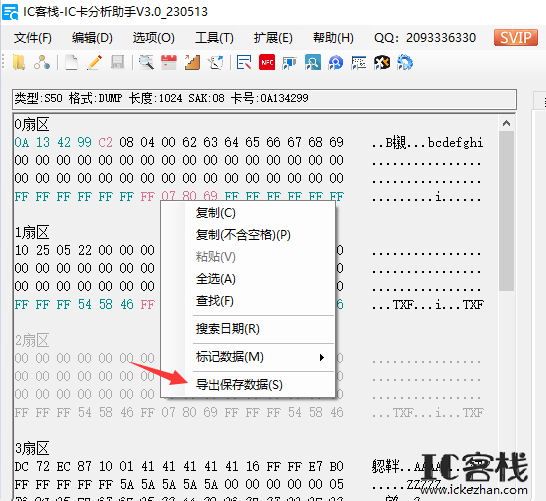Open the 帮助(H) menu
The height and width of the screenshot is (501, 546).
[x=333, y=38]
